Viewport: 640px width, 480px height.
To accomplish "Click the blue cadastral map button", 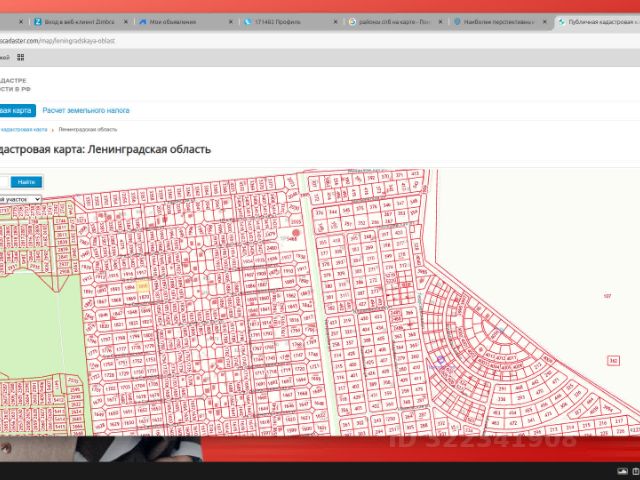I will [x=17, y=110].
